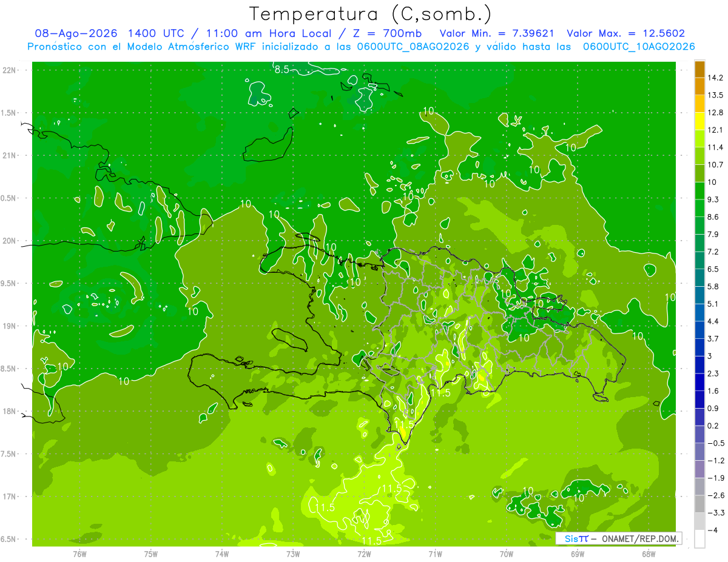Click the '72W' longitude axis label
728x562 pixels.
point(364,554)
